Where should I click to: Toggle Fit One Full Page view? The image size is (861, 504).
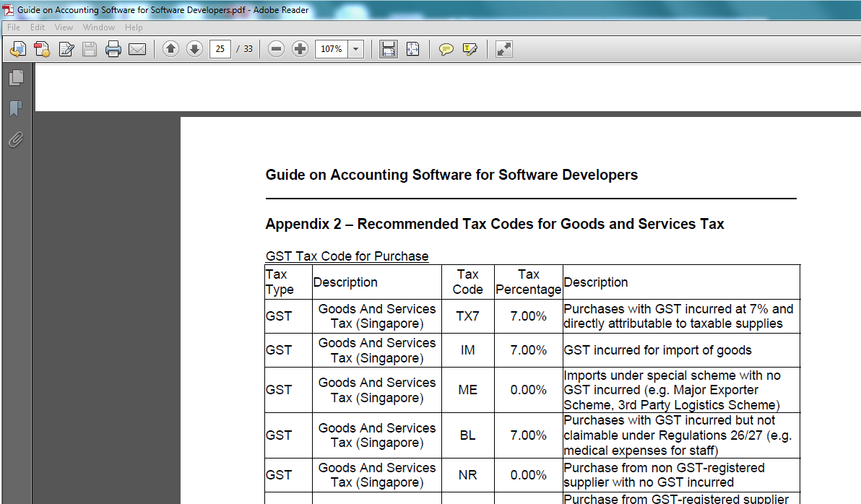(x=412, y=49)
